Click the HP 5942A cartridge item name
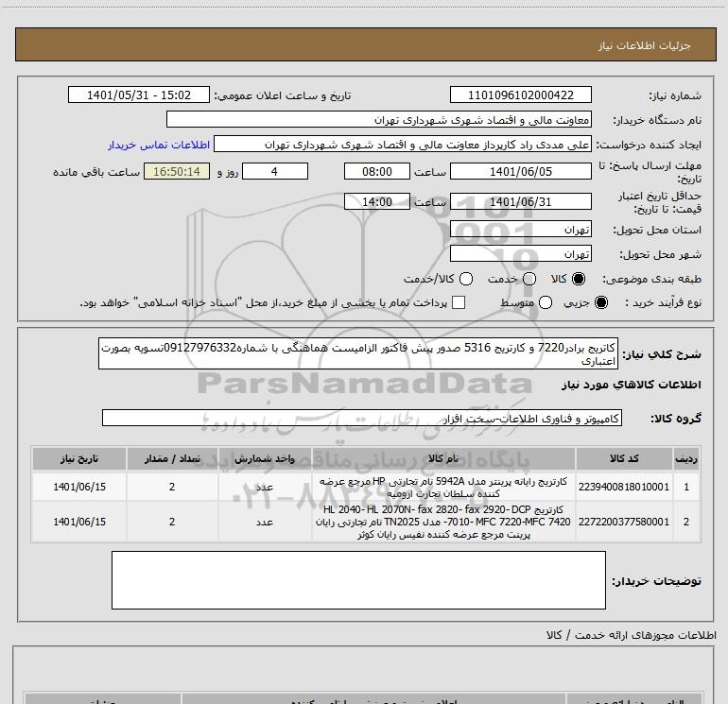 443,488
